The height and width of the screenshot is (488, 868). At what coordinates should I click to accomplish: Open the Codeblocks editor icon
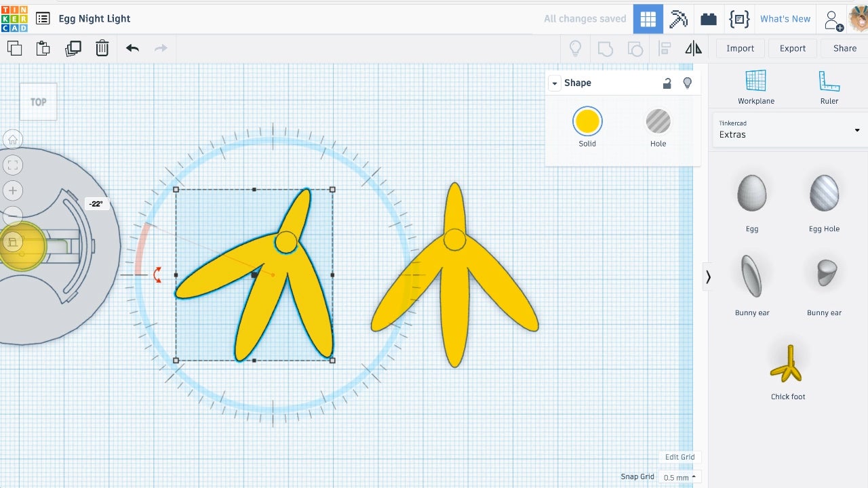click(x=738, y=19)
